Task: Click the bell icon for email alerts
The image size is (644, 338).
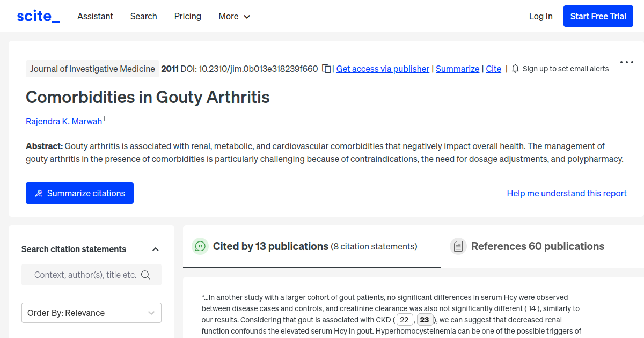Action: (x=515, y=69)
